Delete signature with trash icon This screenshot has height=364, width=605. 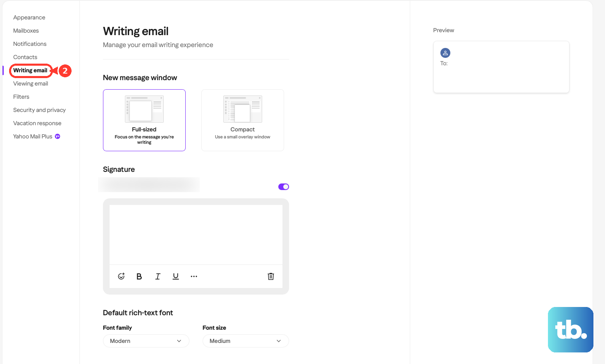point(271,276)
